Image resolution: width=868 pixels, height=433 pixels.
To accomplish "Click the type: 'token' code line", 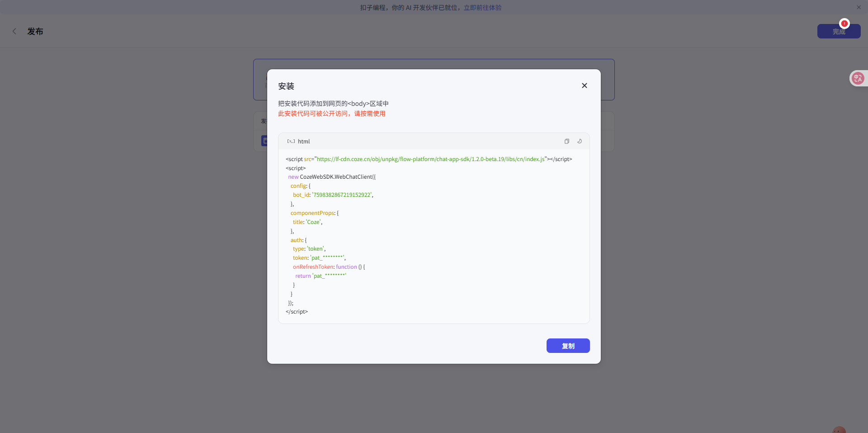I will click(309, 249).
